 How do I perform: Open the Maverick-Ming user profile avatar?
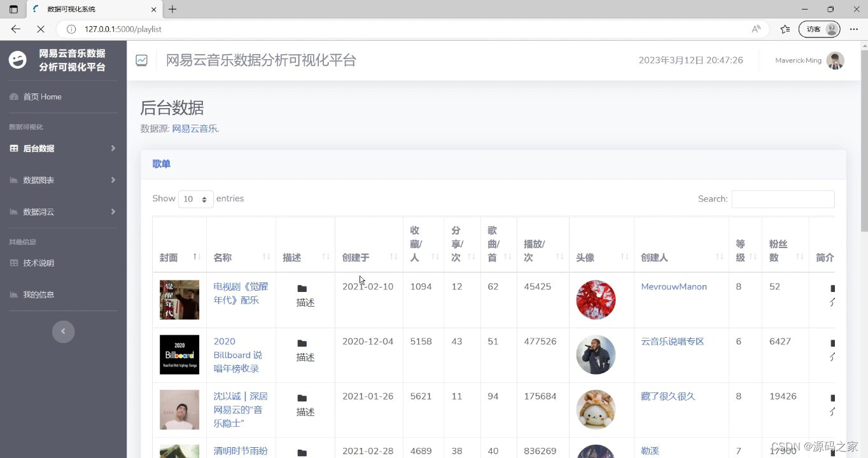pos(835,60)
